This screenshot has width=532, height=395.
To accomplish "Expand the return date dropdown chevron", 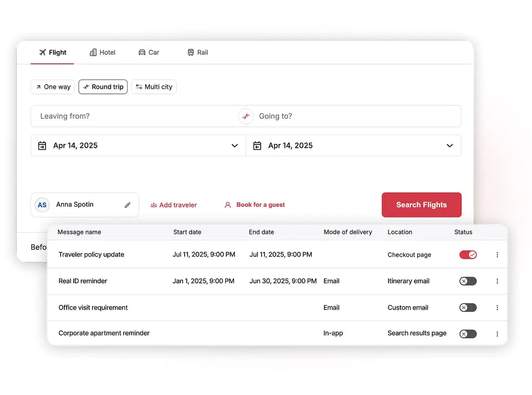I will 450,146.
